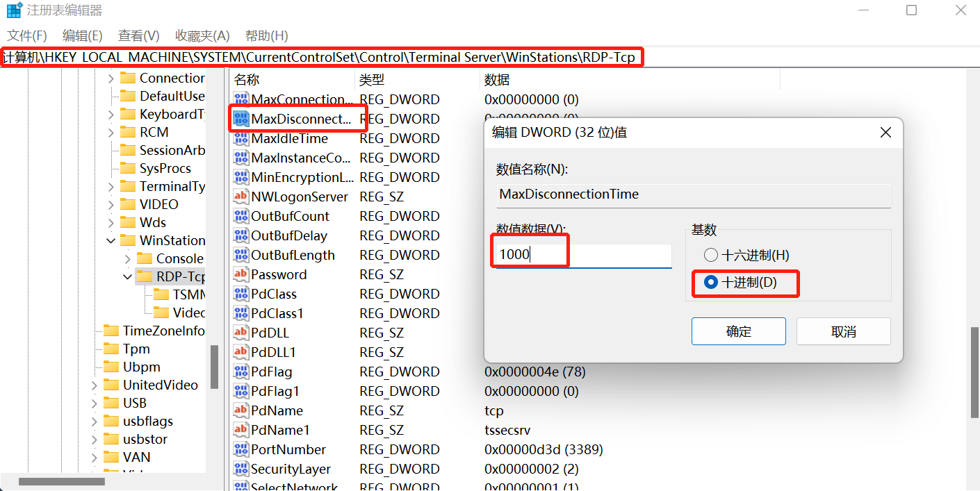
Task: Click the PdClass1 DWORD value icon
Action: [240, 313]
